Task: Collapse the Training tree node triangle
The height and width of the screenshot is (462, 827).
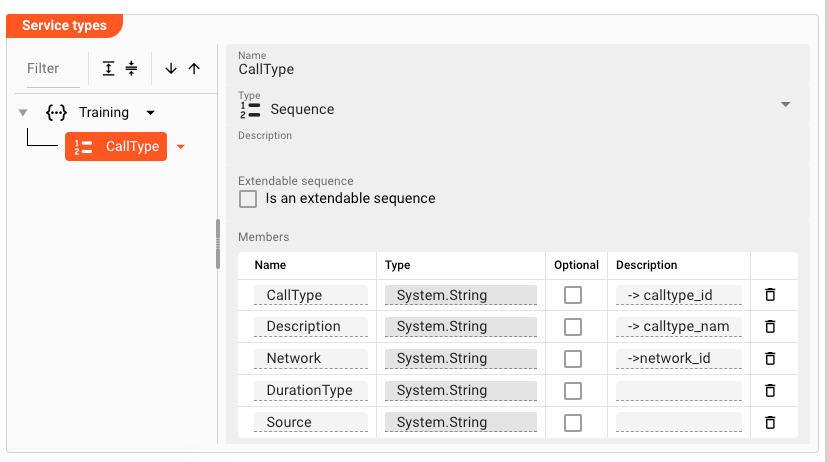Action: click(x=23, y=113)
